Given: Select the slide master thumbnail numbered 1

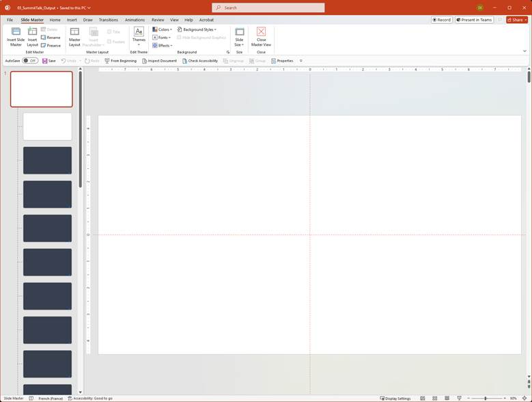Looking at the screenshot, I should (42, 89).
